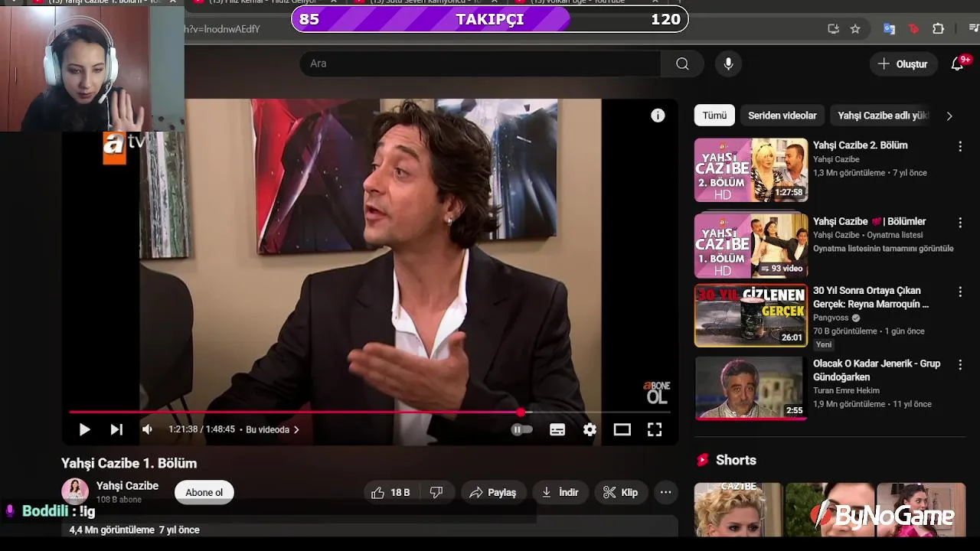Click the video timestamp 1:21:38 / 1:48:45

click(x=201, y=429)
